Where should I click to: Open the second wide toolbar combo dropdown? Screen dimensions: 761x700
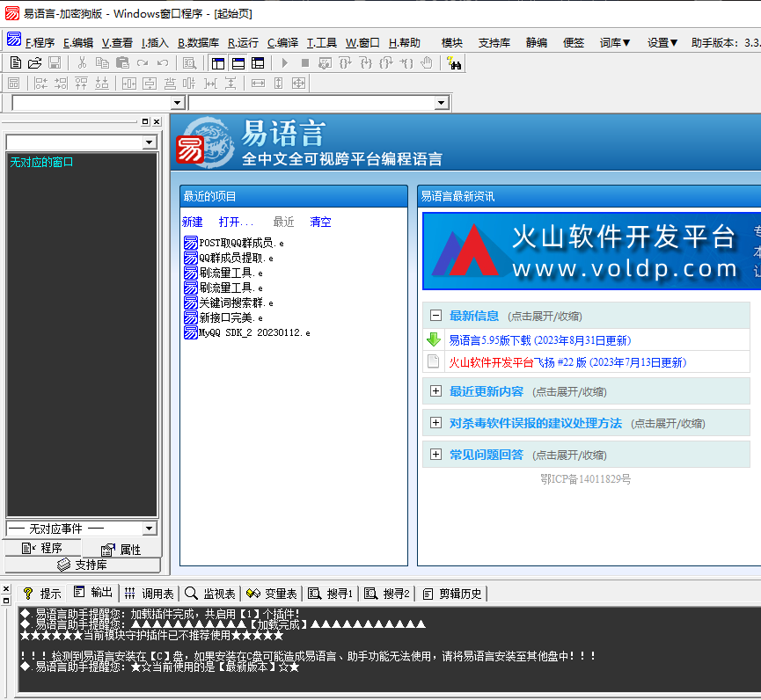[441, 103]
